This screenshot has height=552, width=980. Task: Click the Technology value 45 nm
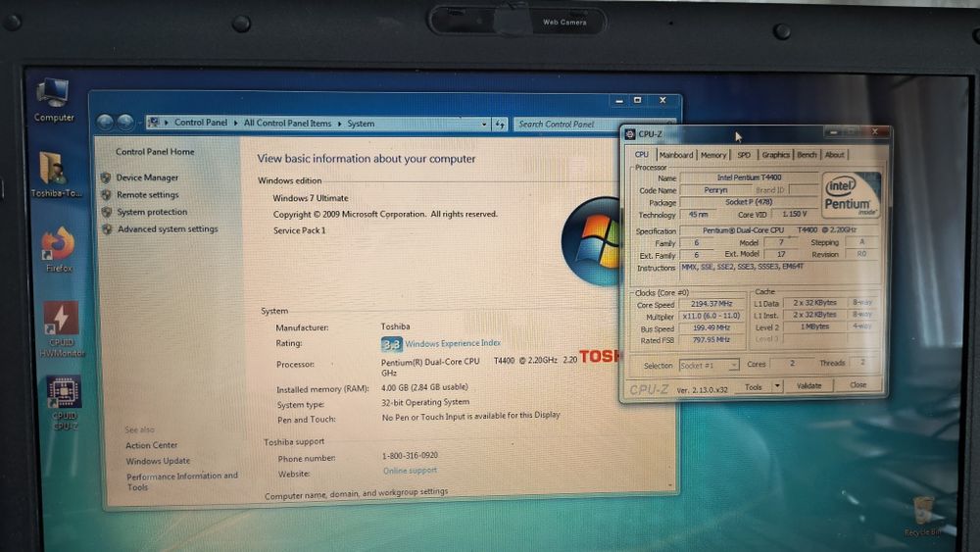698,215
